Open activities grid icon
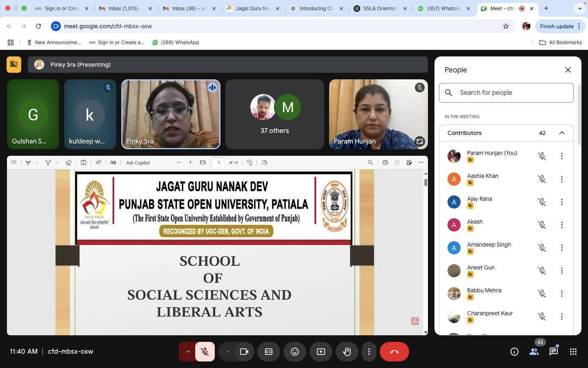 [x=573, y=352]
